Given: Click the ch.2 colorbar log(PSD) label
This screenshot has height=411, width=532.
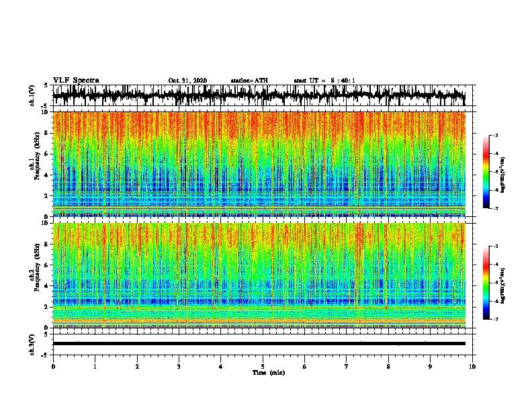Looking at the screenshot, I should [x=503, y=285].
